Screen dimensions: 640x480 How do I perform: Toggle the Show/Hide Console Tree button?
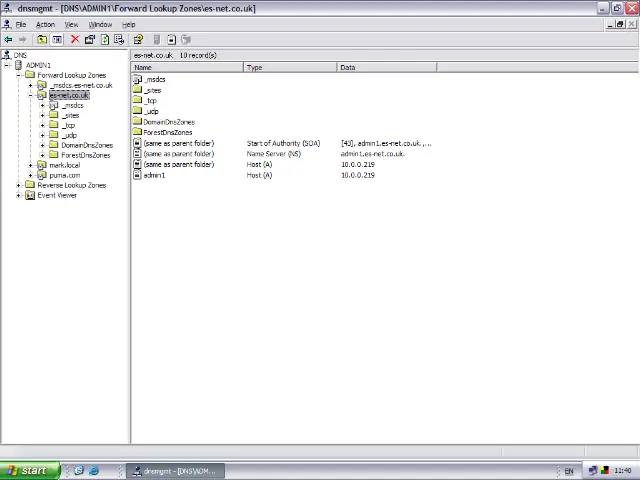pos(57,40)
